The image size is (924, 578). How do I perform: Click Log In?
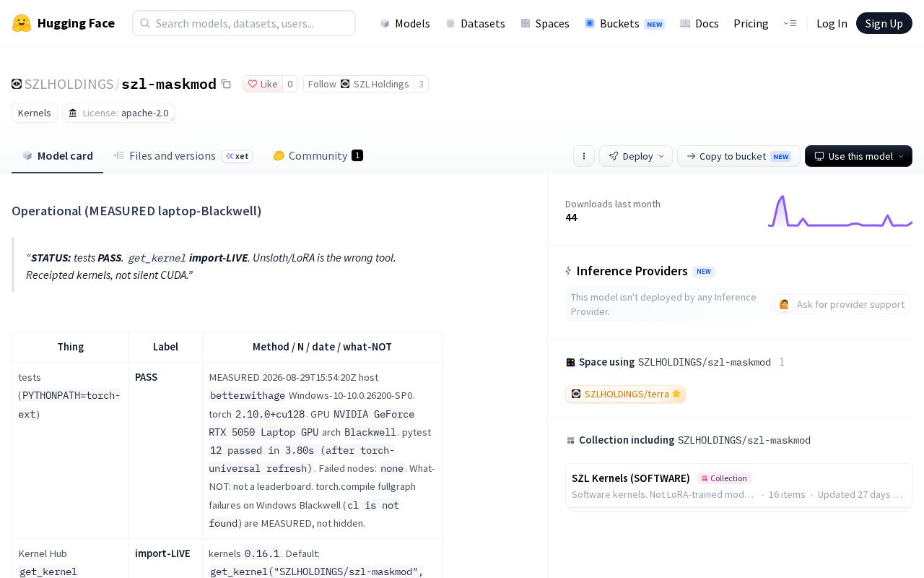click(x=832, y=23)
